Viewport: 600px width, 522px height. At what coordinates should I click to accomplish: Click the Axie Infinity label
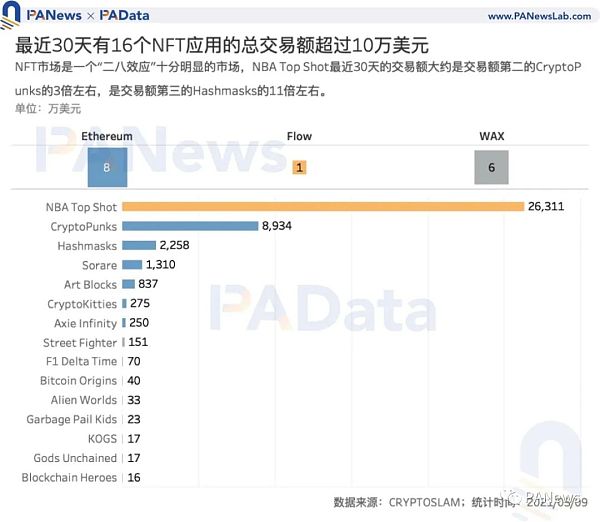pyautogui.click(x=85, y=323)
